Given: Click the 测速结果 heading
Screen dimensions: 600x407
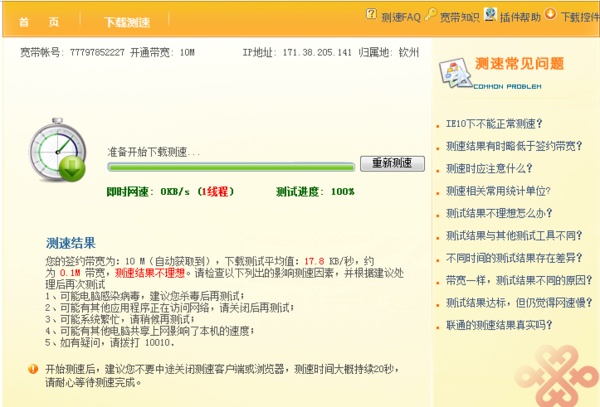Looking at the screenshot, I should (x=71, y=243).
